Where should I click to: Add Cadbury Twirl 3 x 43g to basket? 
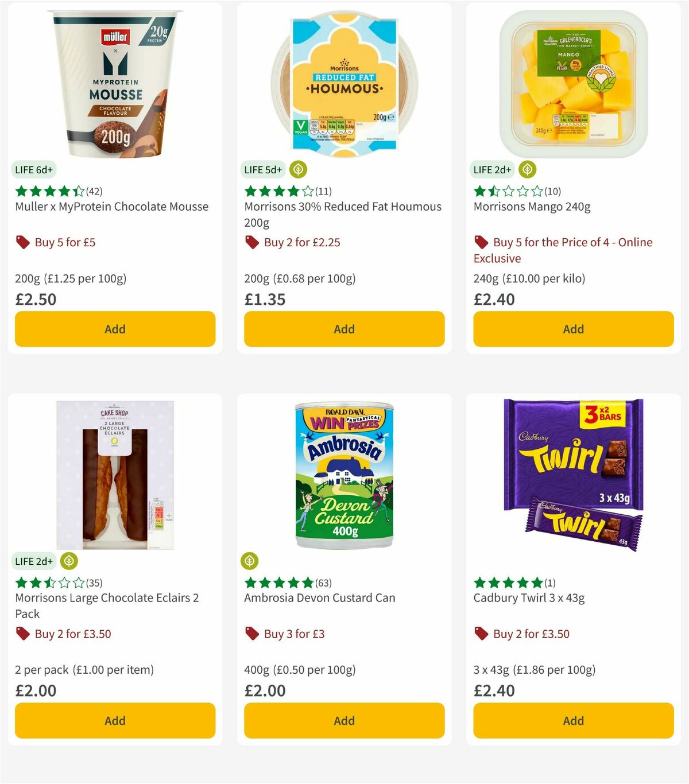click(573, 720)
